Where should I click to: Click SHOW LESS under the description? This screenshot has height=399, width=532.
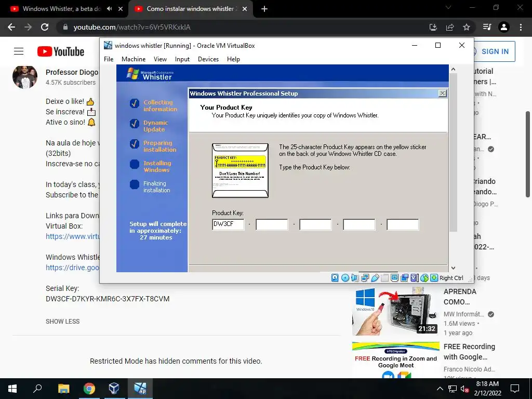[63, 321]
